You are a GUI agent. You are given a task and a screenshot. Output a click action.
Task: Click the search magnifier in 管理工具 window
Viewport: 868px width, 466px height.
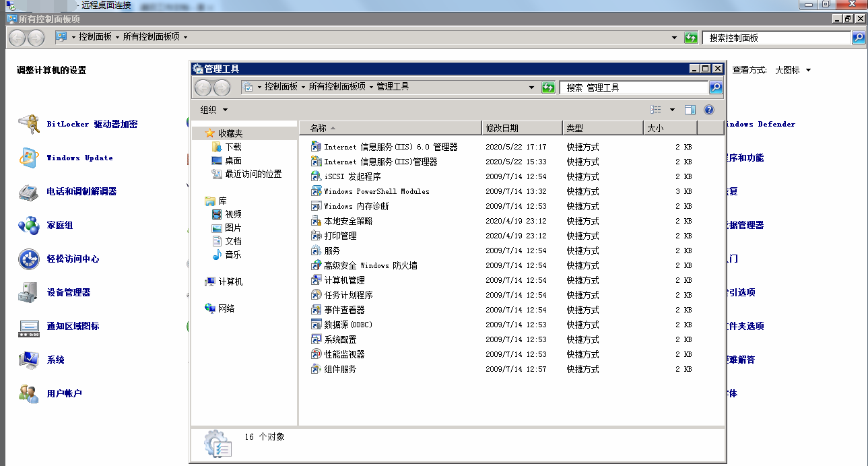716,88
